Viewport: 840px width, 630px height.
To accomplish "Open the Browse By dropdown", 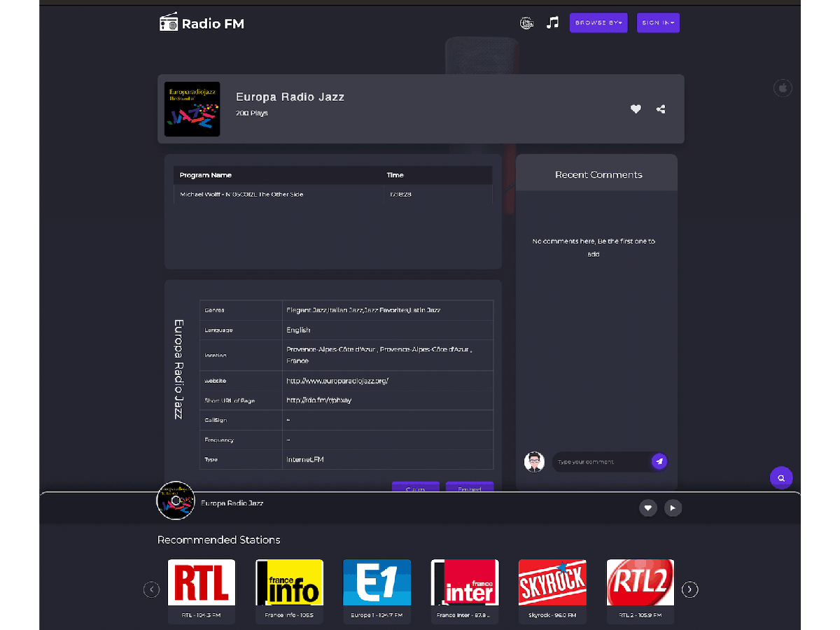I will 598,23.
